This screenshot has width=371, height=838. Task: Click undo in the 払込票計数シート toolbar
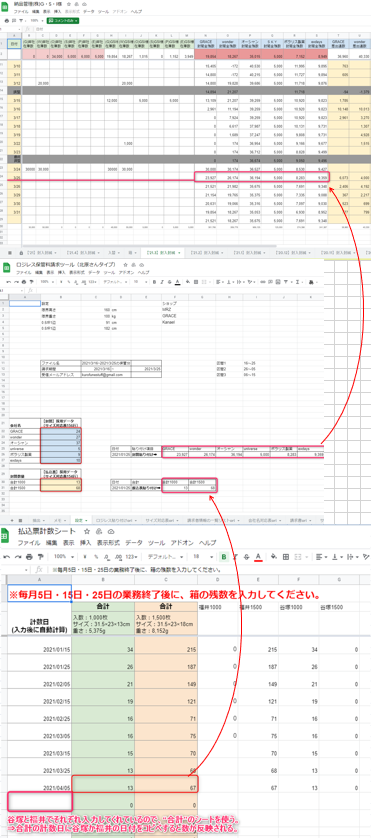6,556
